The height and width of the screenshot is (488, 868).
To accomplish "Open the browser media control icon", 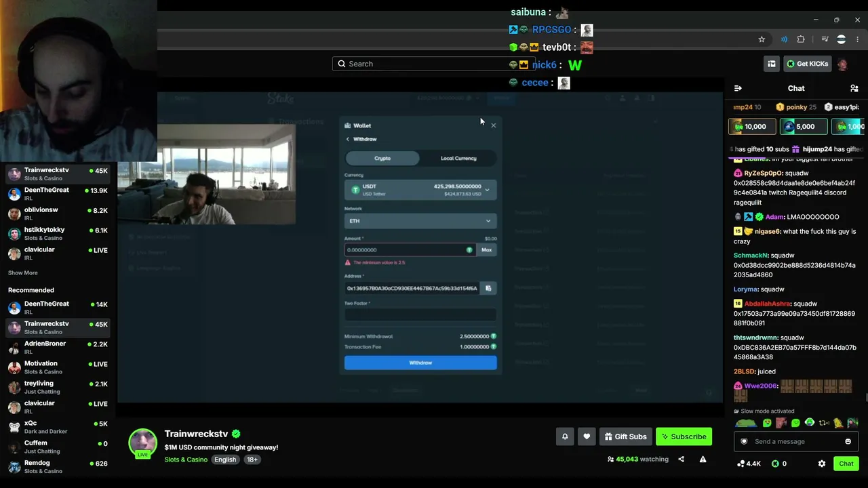I will point(825,39).
